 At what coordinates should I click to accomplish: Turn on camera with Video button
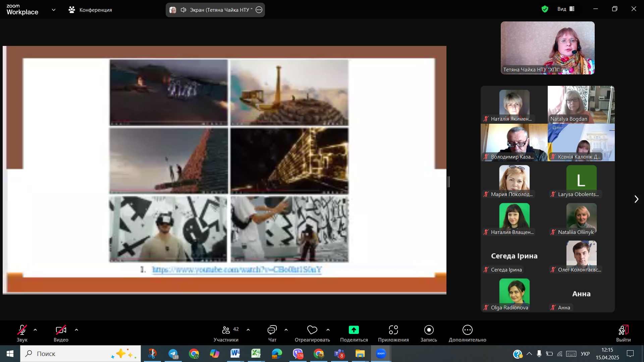click(61, 330)
